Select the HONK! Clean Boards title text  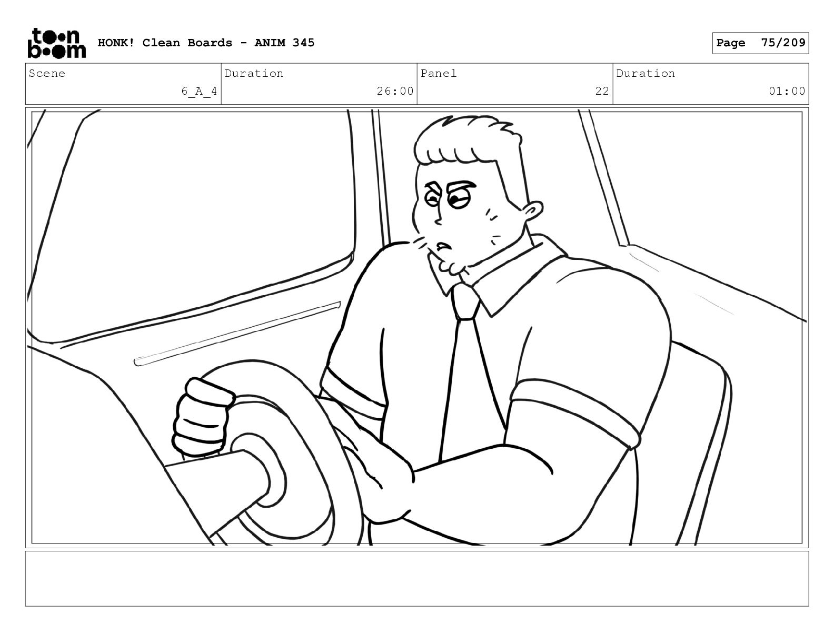pos(206,43)
